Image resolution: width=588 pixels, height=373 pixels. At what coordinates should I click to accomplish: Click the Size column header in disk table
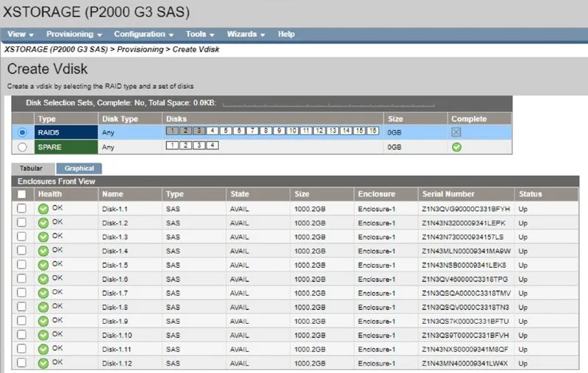(302, 194)
